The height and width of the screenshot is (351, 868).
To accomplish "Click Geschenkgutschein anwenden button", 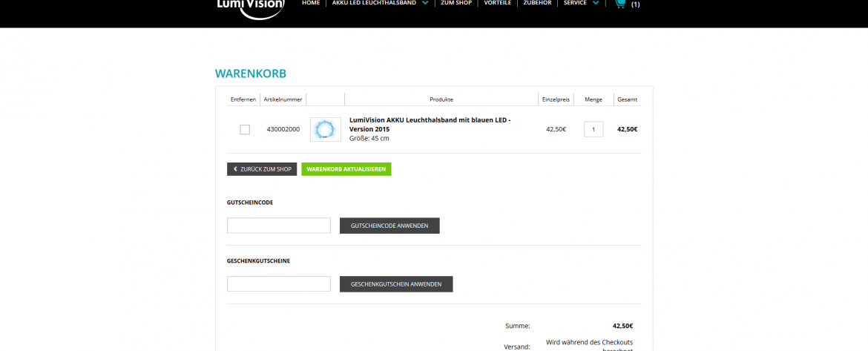I will 396,284.
